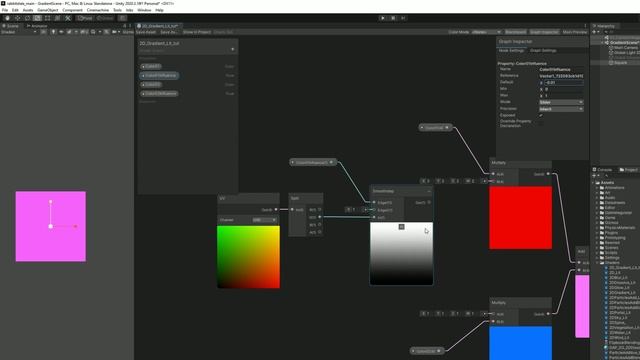Select Color02Influence property in Blackboard

(159, 94)
